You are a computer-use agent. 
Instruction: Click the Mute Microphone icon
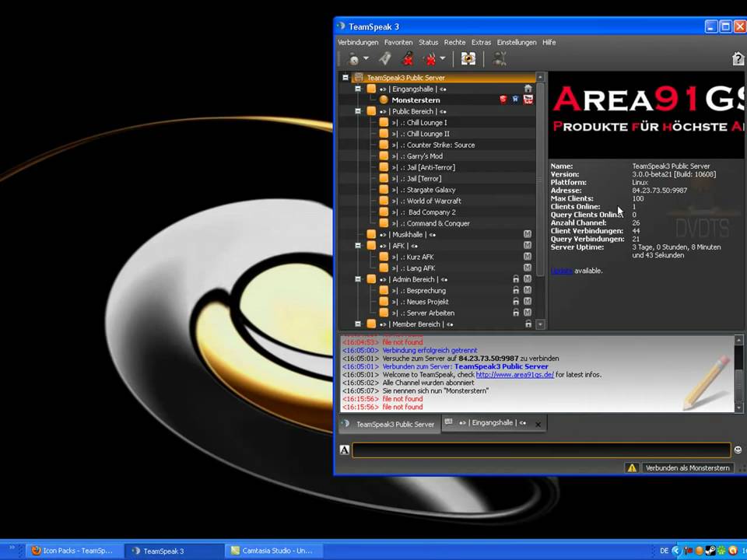408,59
